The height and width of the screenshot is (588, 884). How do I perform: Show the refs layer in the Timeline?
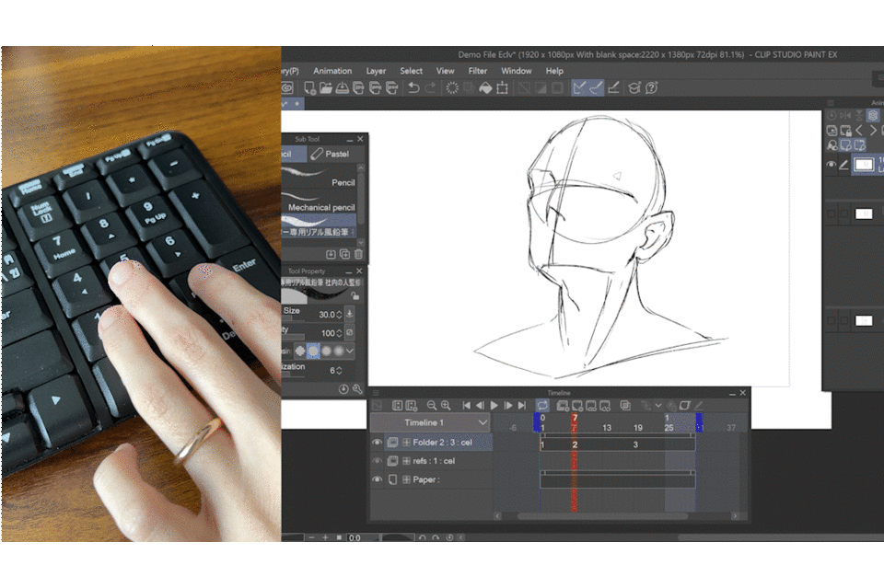click(x=377, y=461)
